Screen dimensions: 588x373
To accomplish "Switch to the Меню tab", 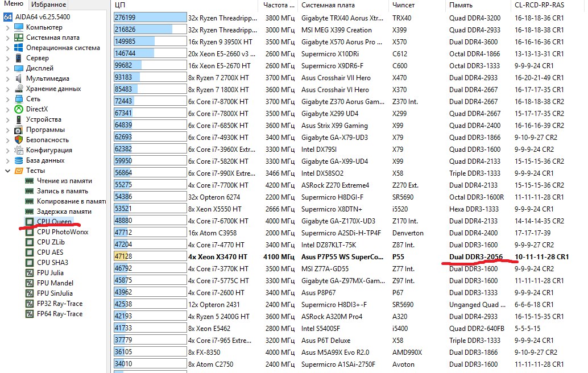I will [13, 5].
